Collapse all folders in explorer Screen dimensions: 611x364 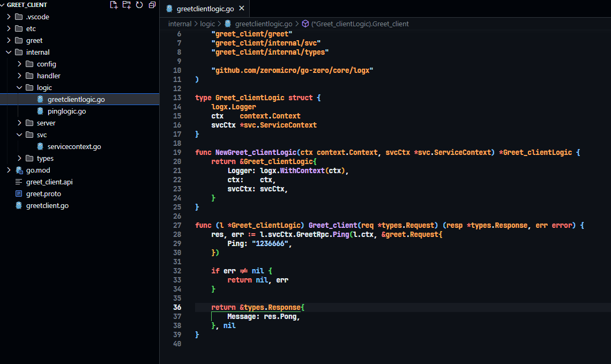pyautogui.click(x=152, y=5)
